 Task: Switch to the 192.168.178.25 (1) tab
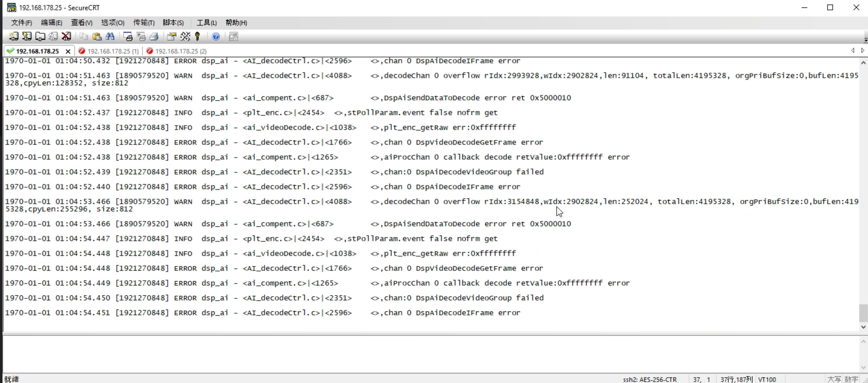point(113,51)
